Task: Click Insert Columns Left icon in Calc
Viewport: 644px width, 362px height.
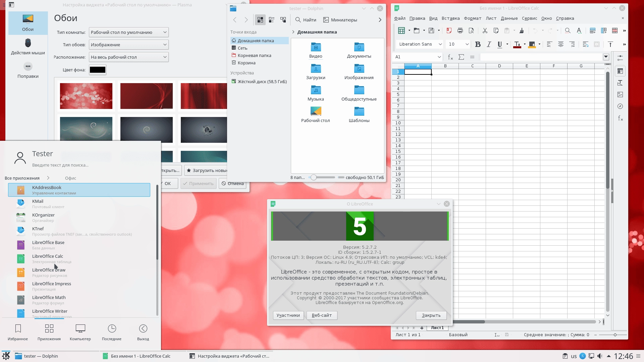Action: (x=604, y=31)
